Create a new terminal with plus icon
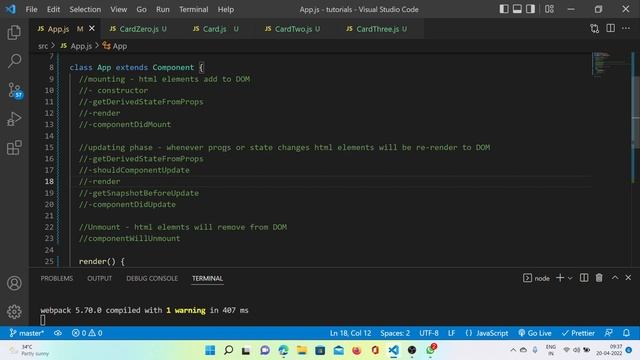This screenshot has width=640, height=360. [x=560, y=278]
